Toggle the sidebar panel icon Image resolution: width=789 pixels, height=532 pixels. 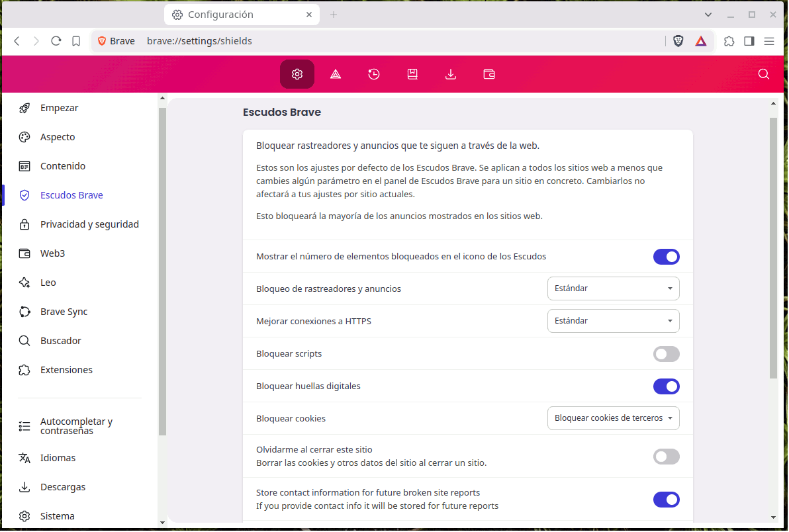point(749,41)
